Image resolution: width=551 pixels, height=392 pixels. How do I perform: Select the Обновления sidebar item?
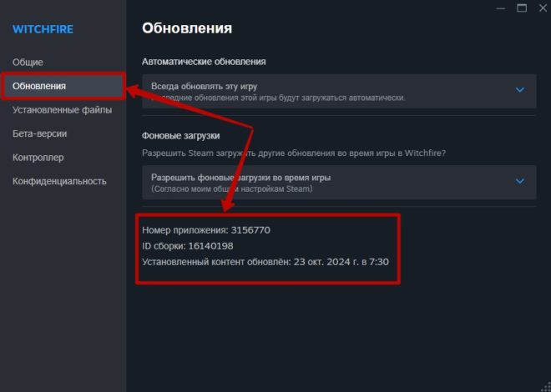(63, 86)
